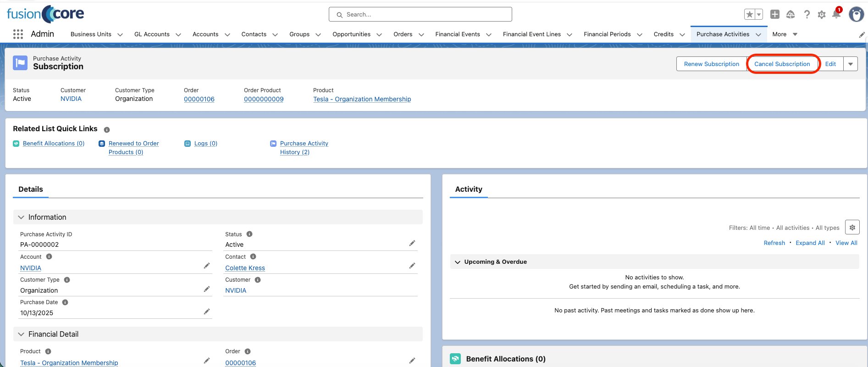
Task: Open the user profile avatar
Action: point(856,14)
